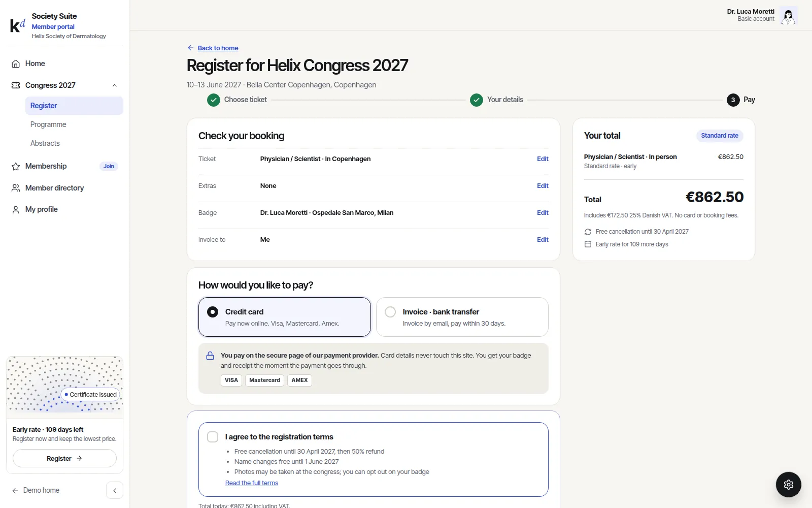The image size is (812, 508).
Task: Open Read the full terms link
Action: tap(252, 483)
